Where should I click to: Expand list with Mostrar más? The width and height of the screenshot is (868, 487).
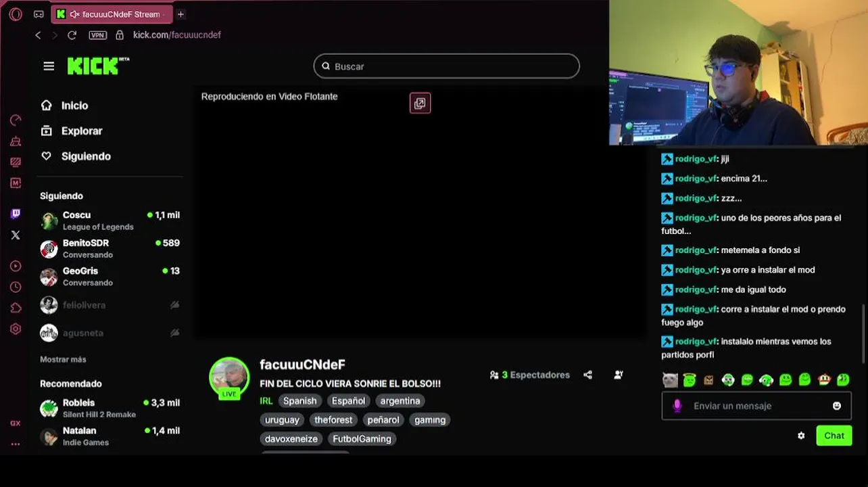[x=63, y=359]
